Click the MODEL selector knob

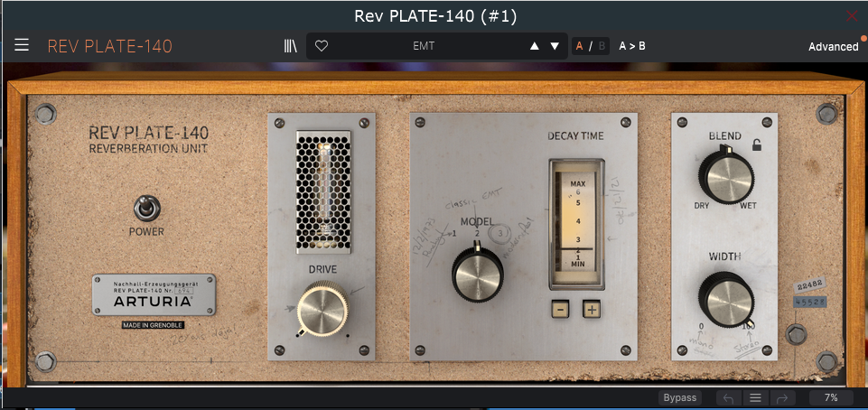(477, 274)
